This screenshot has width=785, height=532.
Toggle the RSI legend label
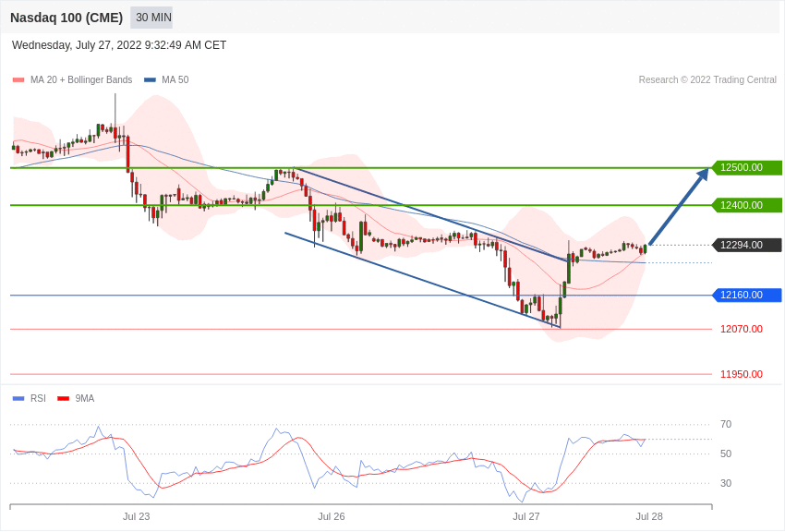coord(38,399)
